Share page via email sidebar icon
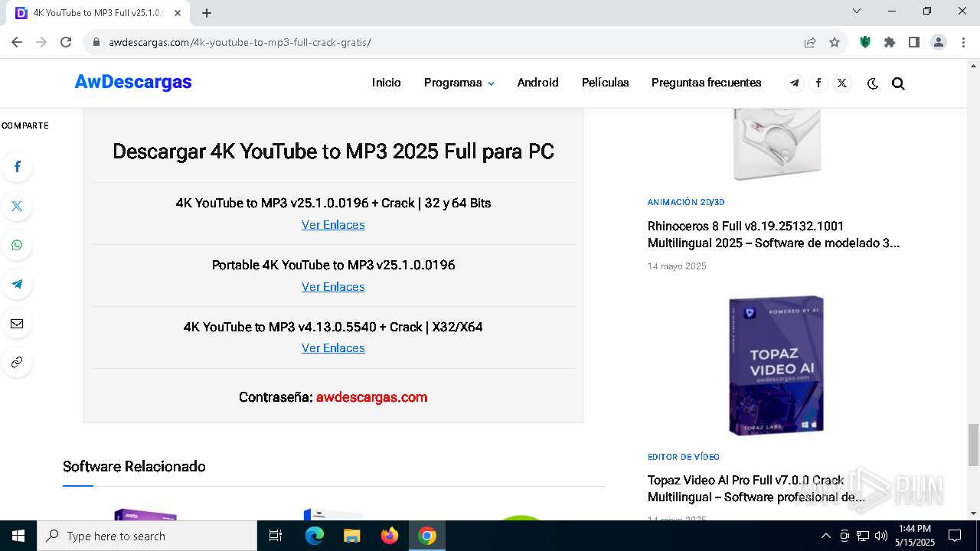980x551 pixels. [17, 323]
